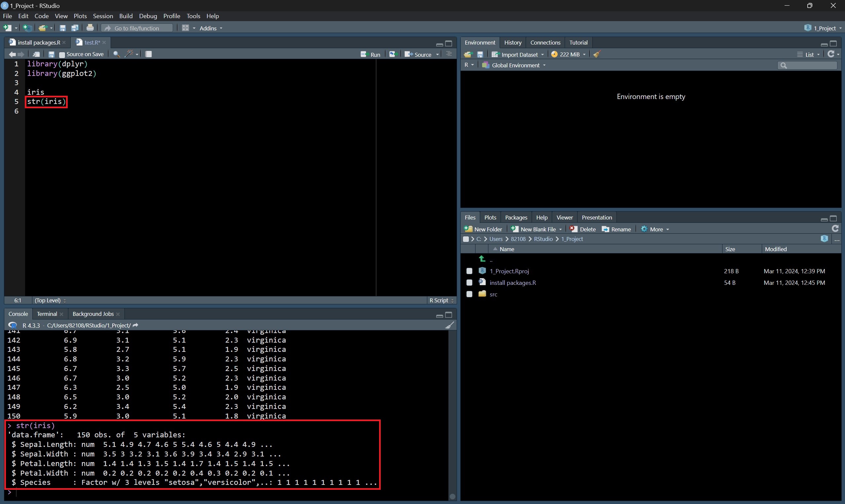Image resolution: width=845 pixels, height=504 pixels.
Task: Click the compile report notebook icon
Action: (149, 54)
